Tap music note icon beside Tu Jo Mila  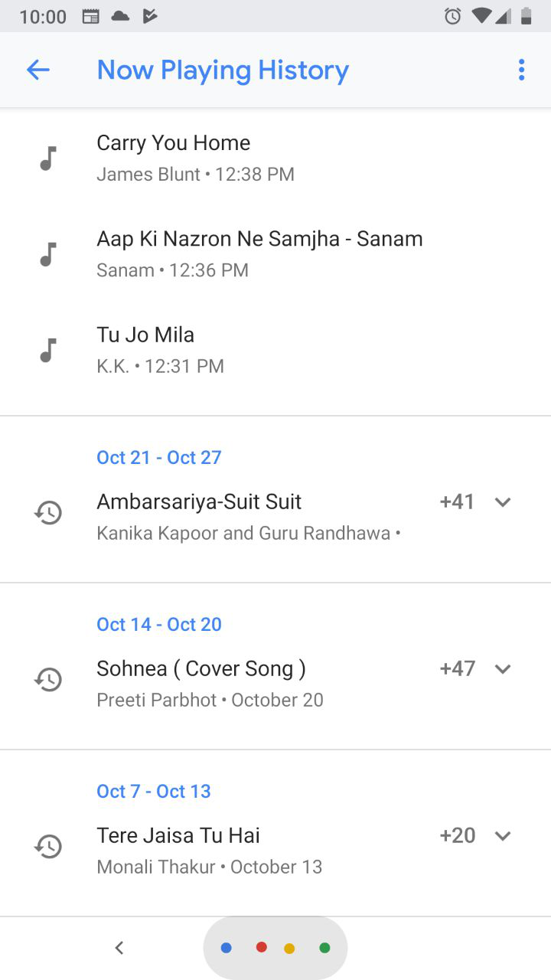48,349
